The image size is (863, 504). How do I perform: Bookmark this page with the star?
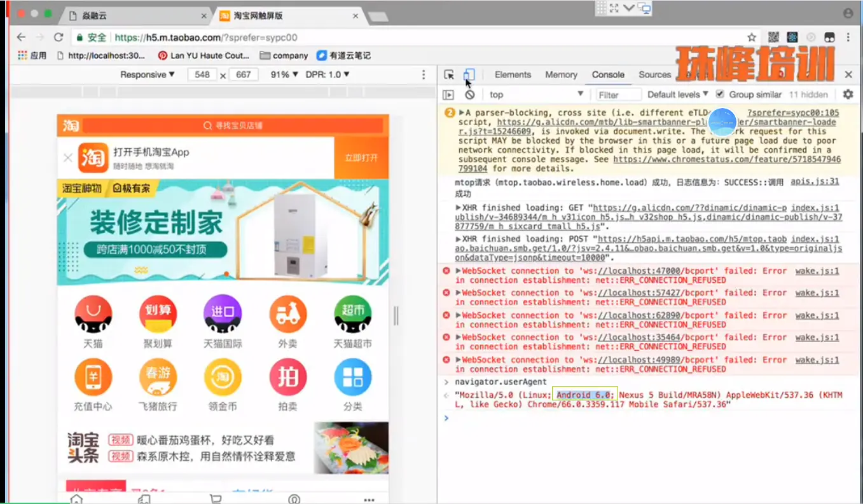pos(752,37)
